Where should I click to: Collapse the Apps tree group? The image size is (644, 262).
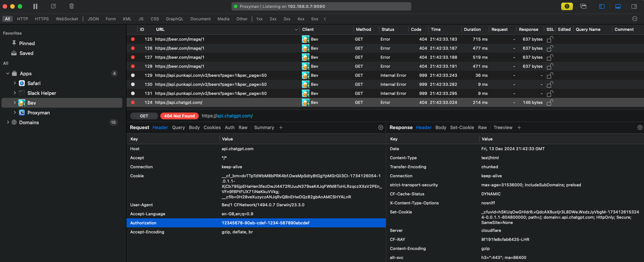[8, 73]
